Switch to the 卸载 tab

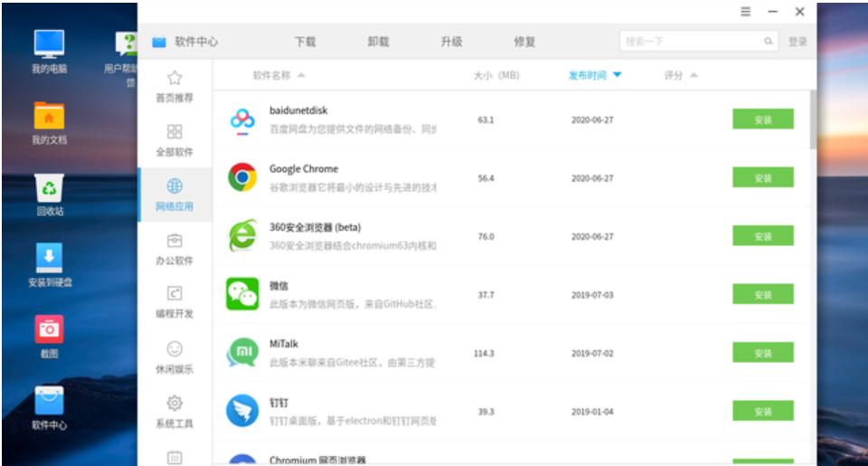click(x=378, y=42)
